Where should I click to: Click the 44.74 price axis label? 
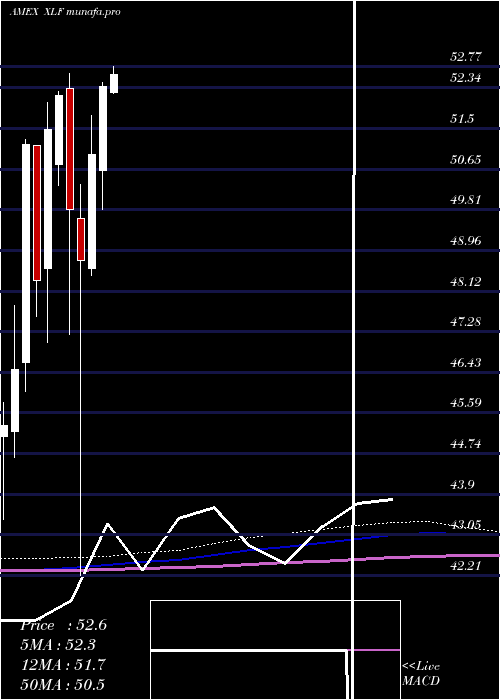(x=466, y=444)
